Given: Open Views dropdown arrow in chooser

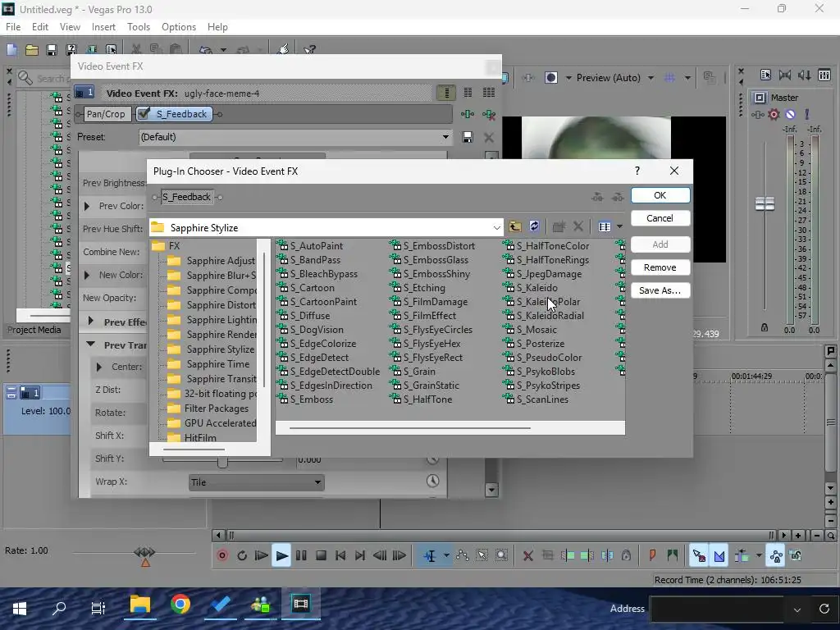Looking at the screenshot, I should pyautogui.click(x=619, y=226).
